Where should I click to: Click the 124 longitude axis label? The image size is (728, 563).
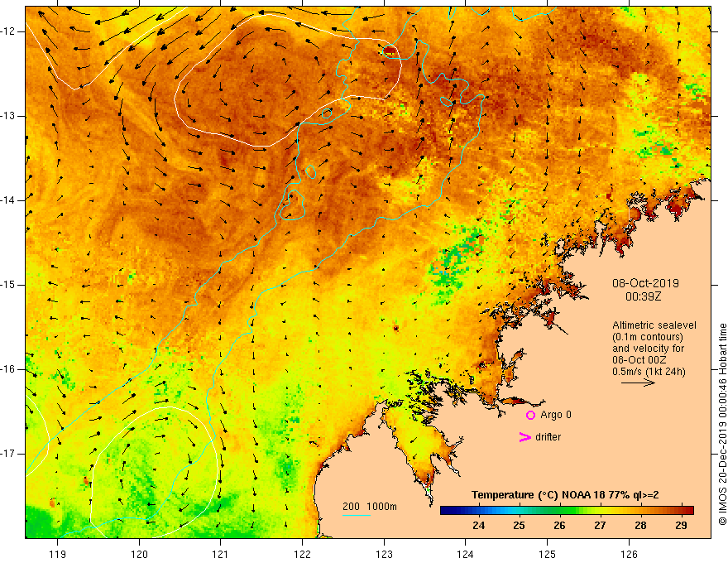466,554
